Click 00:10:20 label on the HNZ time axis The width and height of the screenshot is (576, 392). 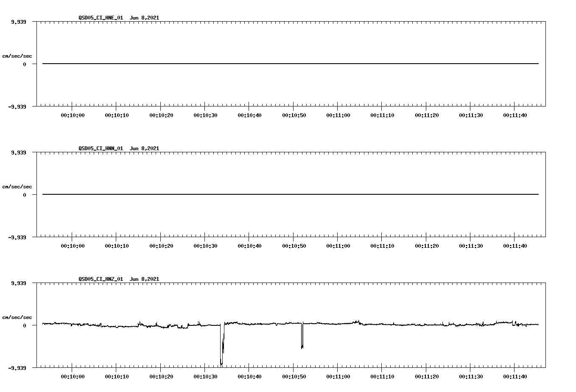point(161,377)
